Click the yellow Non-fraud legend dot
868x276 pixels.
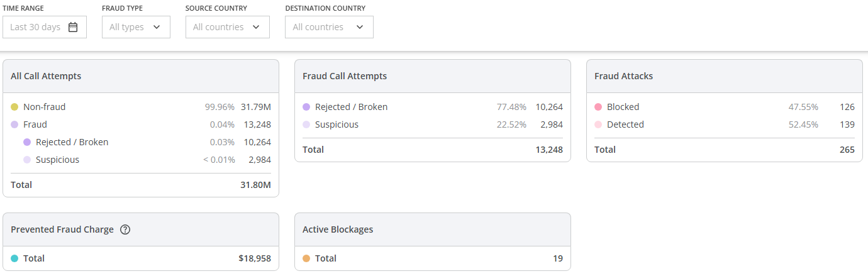point(14,107)
